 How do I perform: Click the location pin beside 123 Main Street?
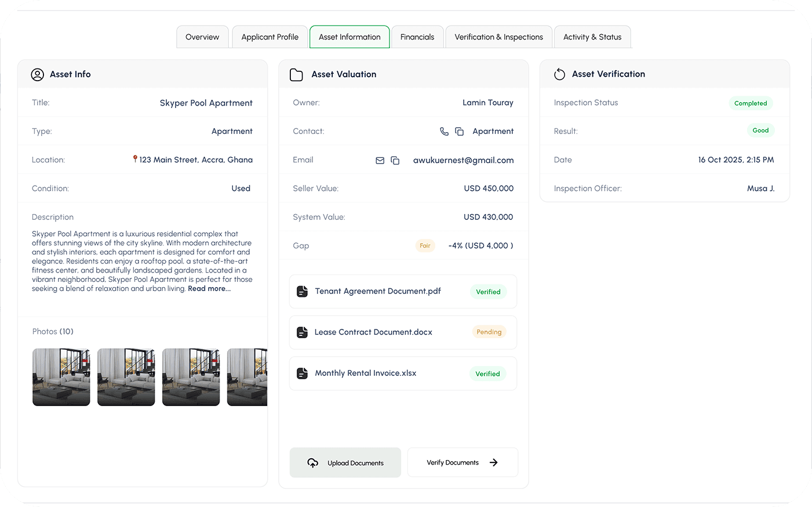tap(135, 159)
